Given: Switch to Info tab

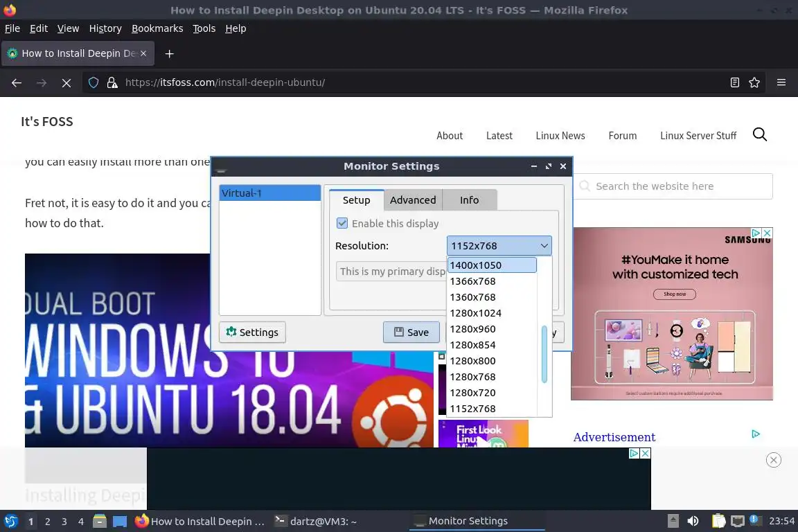Looking at the screenshot, I should (x=469, y=199).
